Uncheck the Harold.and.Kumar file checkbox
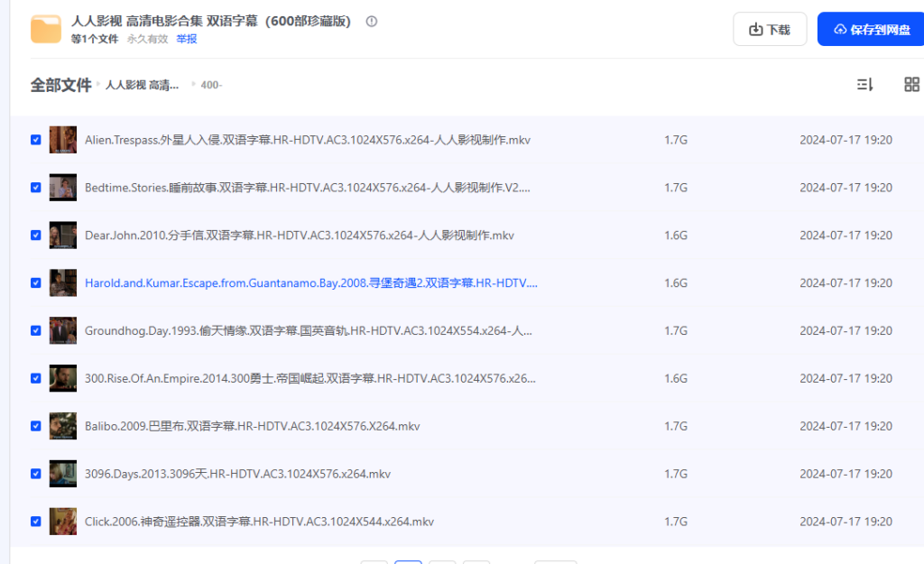Image resolution: width=924 pixels, height=564 pixels. coord(36,282)
